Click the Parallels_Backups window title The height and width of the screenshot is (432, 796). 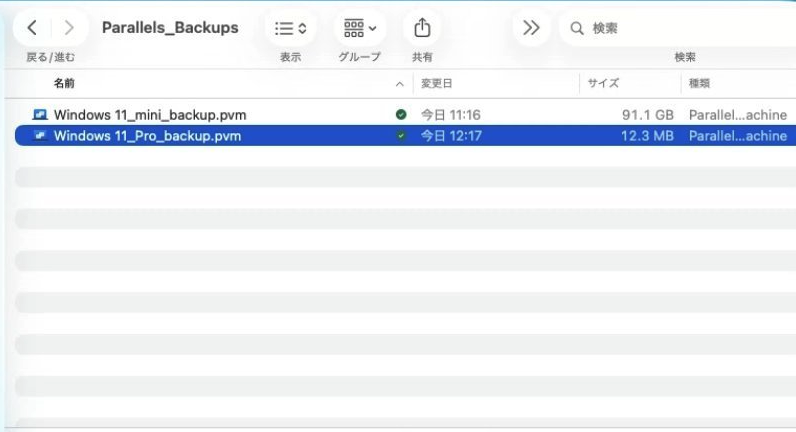[x=170, y=27]
